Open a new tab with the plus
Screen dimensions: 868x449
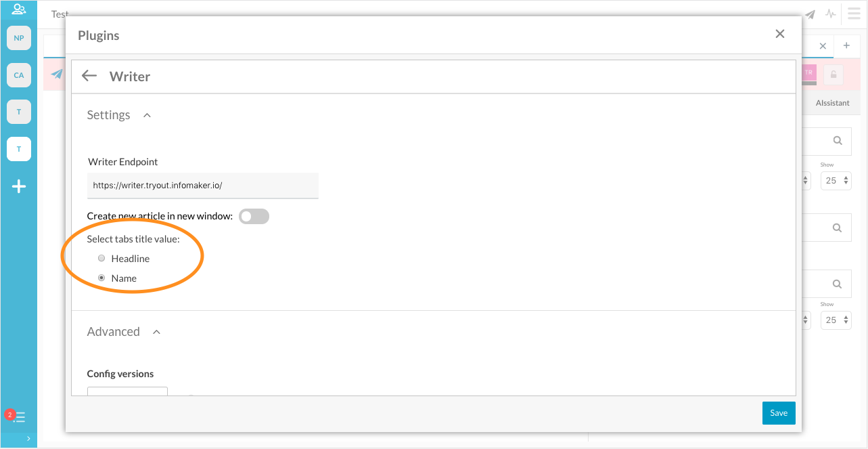click(846, 45)
